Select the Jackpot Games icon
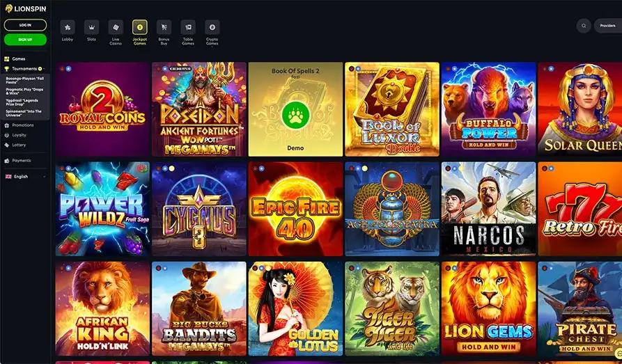The height and width of the screenshot is (364, 622). tap(139, 27)
